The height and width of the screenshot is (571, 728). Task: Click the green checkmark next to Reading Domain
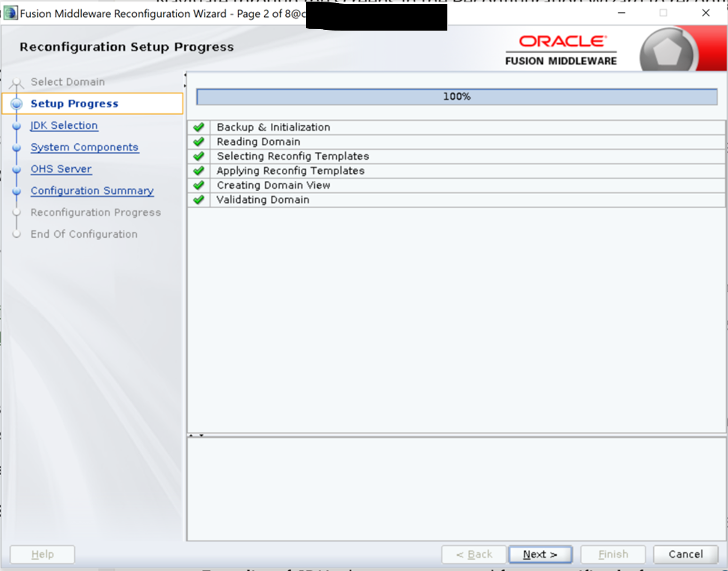(x=199, y=142)
